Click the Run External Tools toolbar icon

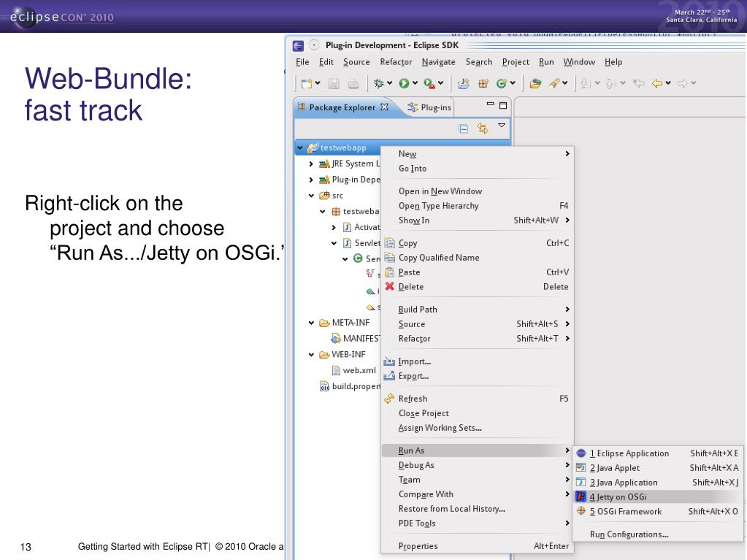pyautogui.click(x=429, y=83)
